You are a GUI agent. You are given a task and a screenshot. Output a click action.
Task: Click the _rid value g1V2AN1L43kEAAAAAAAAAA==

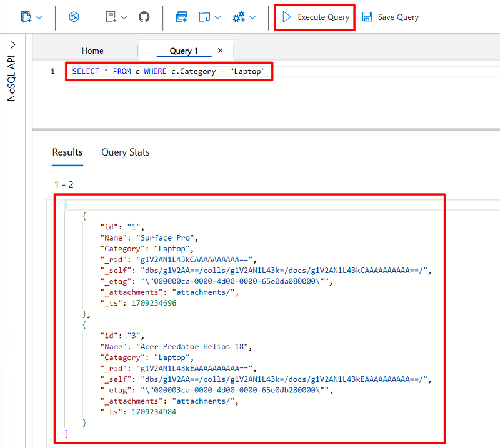click(x=194, y=368)
